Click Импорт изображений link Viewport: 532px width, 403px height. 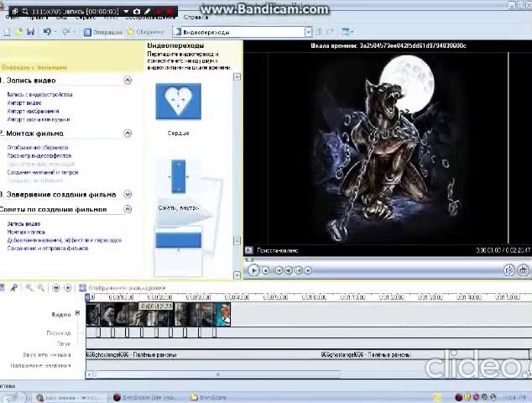[33, 111]
